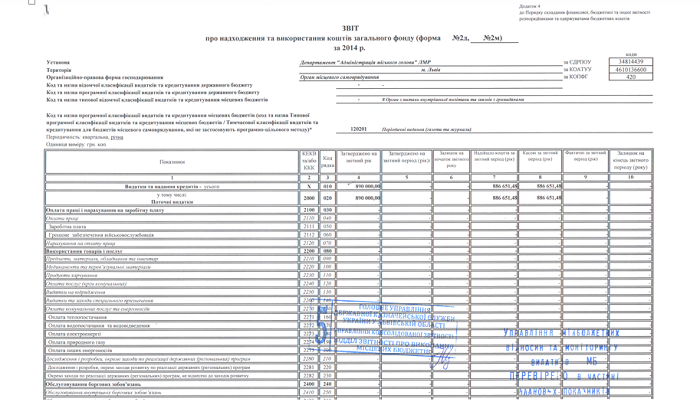
Task: Click row 020's '886 651,48' in the 'Касові' column
Action: (x=549, y=198)
